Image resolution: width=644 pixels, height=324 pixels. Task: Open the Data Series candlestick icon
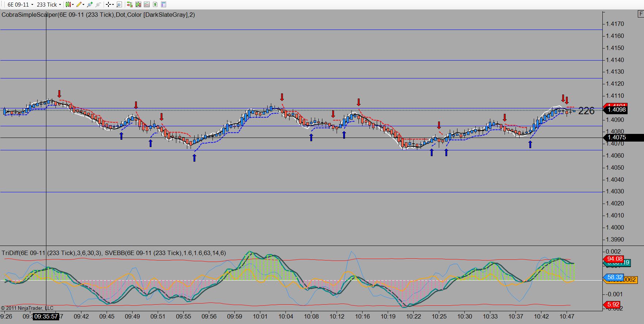pos(138,4)
